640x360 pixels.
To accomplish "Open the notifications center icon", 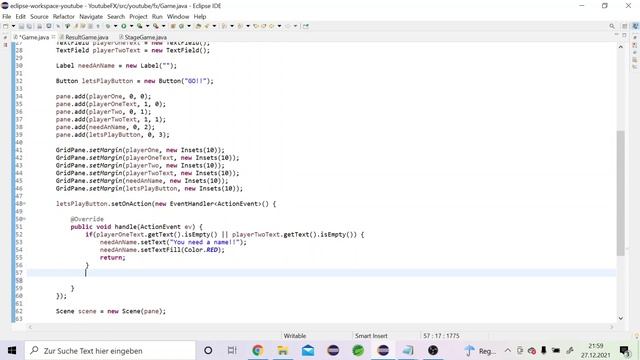I will click(x=624, y=351).
